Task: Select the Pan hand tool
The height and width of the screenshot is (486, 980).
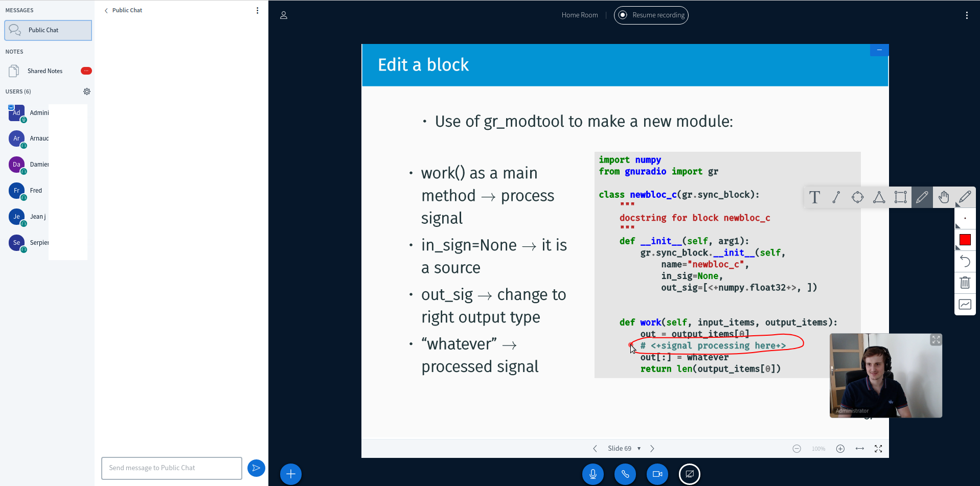Action: point(944,197)
